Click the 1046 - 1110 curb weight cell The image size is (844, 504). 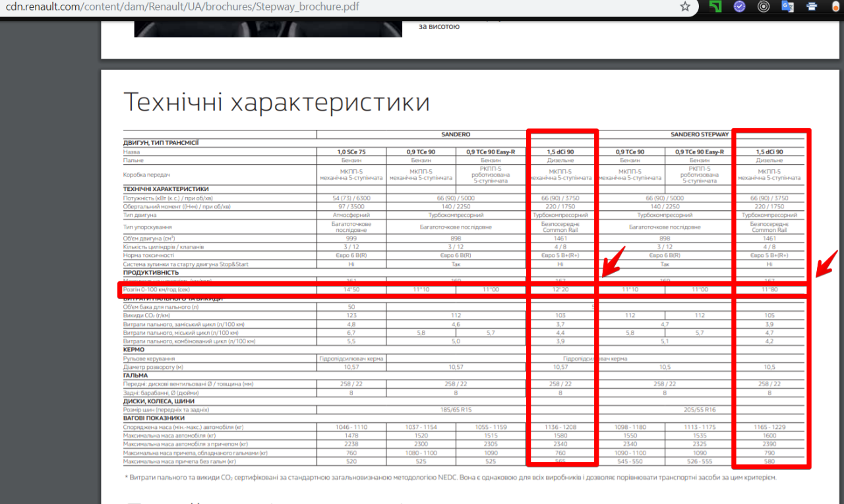click(x=351, y=427)
